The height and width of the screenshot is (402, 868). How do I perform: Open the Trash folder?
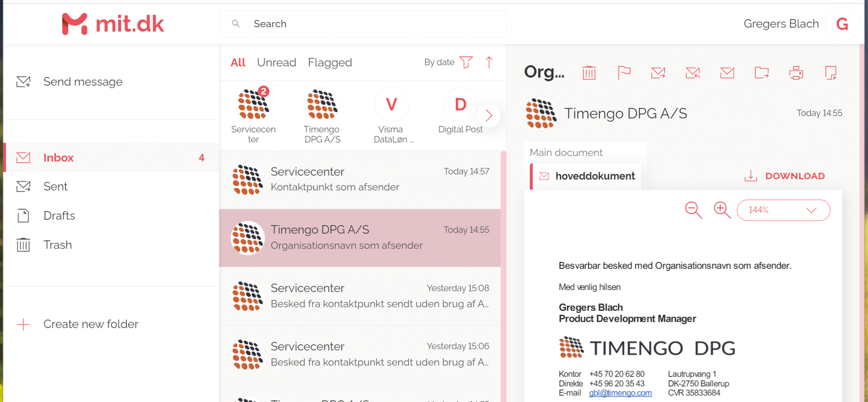(x=58, y=245)
